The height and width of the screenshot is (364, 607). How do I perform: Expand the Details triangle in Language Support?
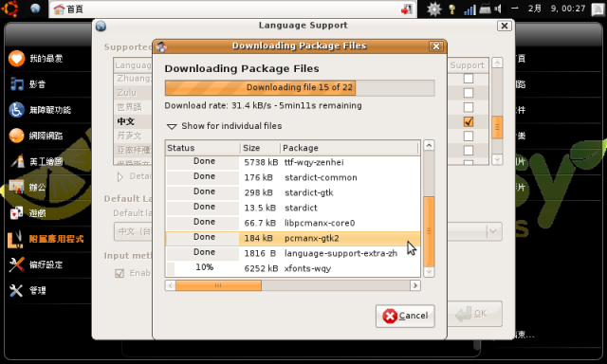click(120, 176)
